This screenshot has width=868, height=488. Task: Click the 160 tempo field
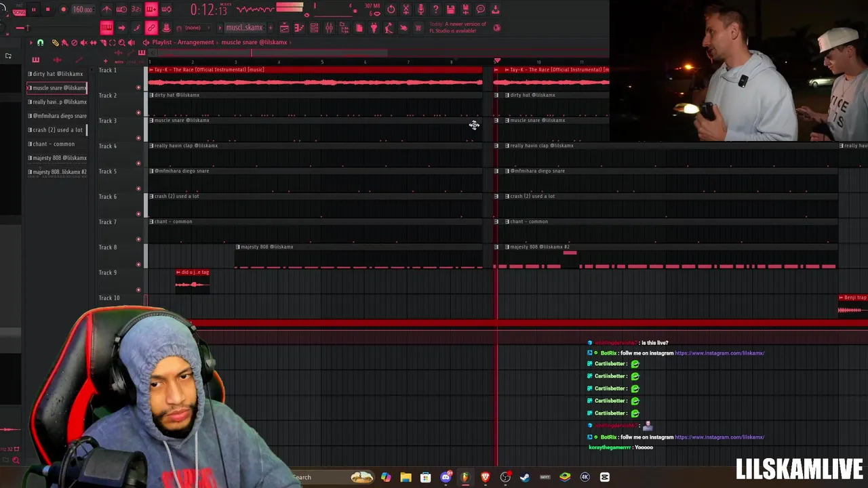click(x=83, y=9)
